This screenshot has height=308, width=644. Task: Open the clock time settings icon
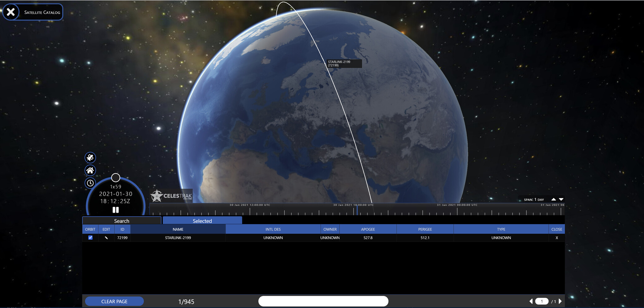tap(90, 183)
